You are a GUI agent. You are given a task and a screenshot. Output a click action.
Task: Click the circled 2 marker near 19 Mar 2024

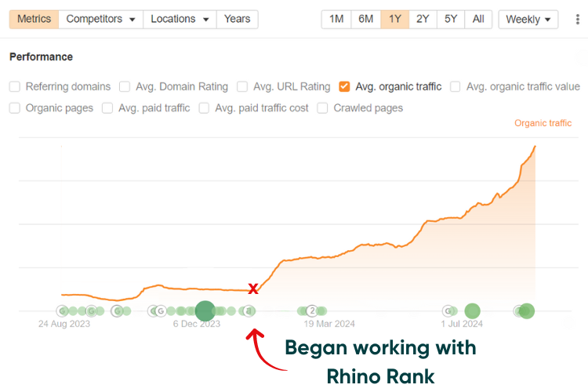312,310
